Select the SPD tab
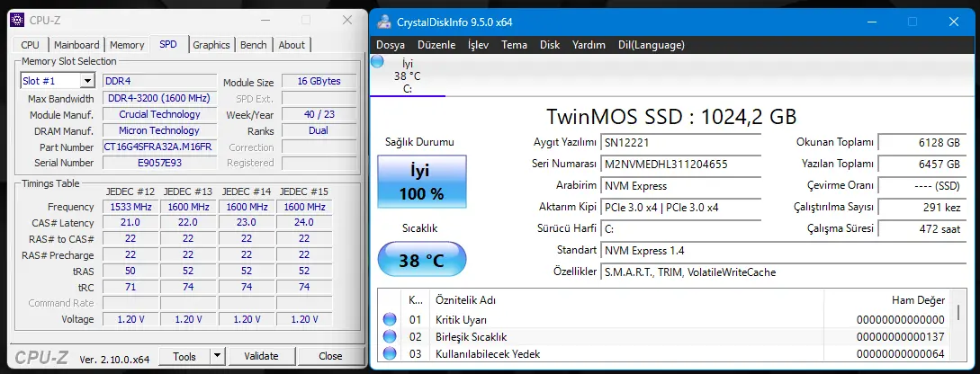Viewport: 980px width, 374px height. pyautogui.click(x=168, y=44)
